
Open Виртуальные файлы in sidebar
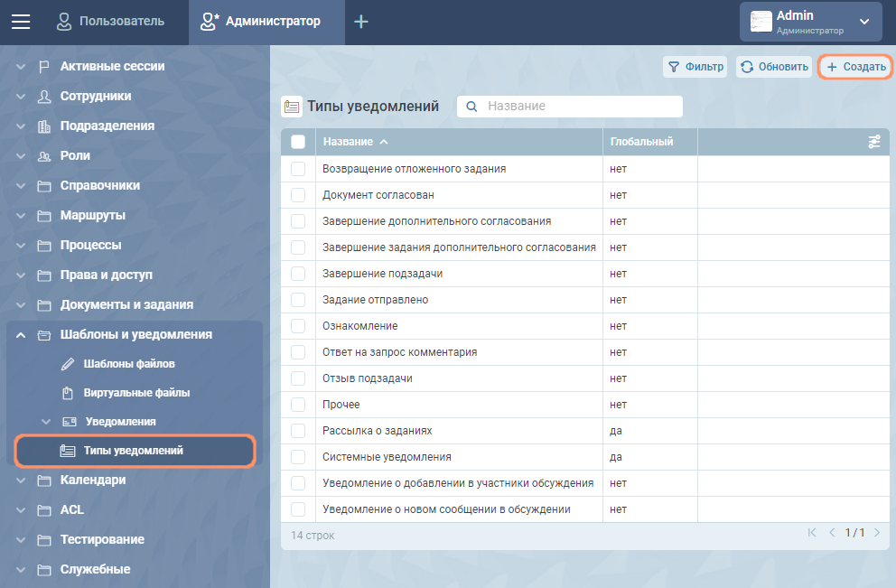(x=135, y=393)
